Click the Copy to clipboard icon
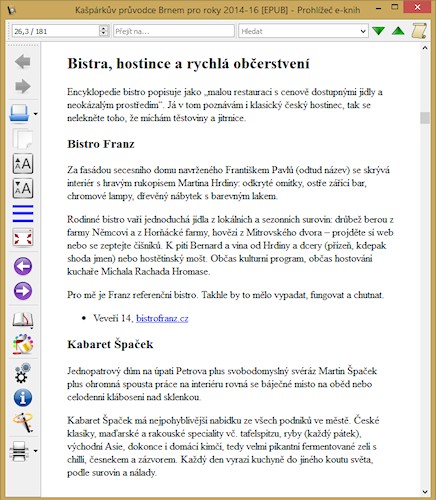This screenshot has height=500, width=436. click(x=23, y=139)
